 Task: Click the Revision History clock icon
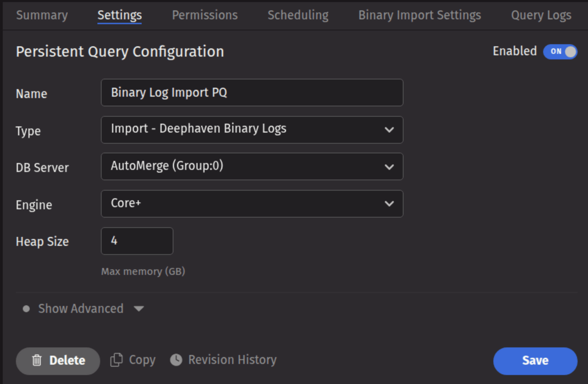coord(176,360)
